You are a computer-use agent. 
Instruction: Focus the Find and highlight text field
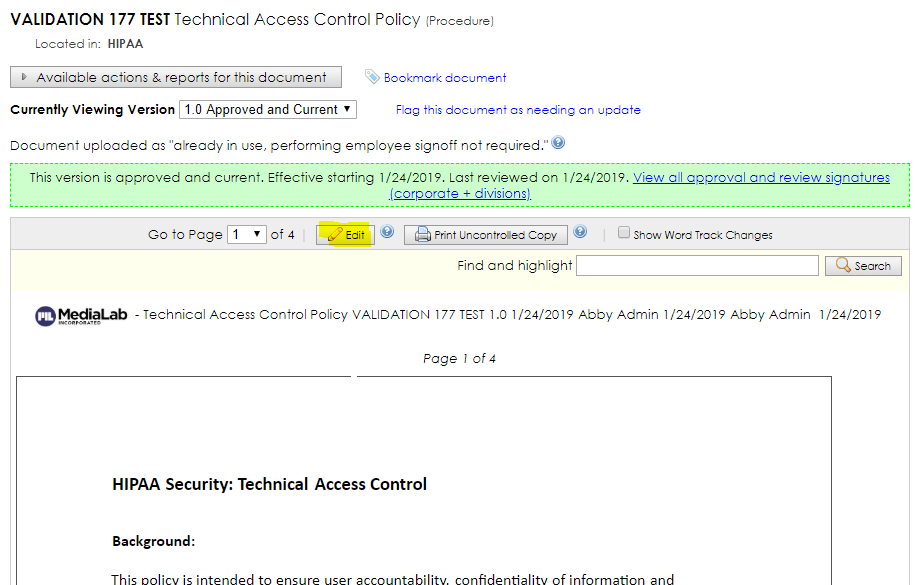697,266
